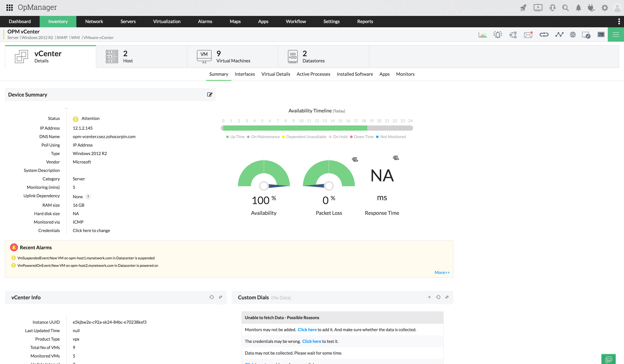This screenshot has height=364, width=624.
Task: Launch remote desktop connection icon
Action: [x=586, y=35]
